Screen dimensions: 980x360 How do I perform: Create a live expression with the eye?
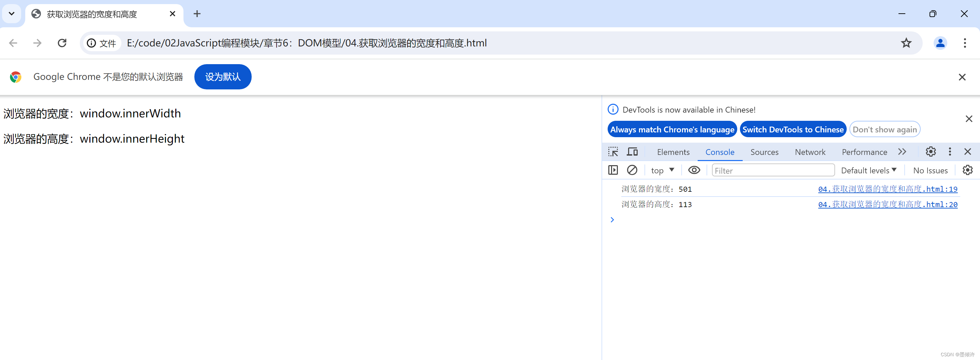click(694, 170)
